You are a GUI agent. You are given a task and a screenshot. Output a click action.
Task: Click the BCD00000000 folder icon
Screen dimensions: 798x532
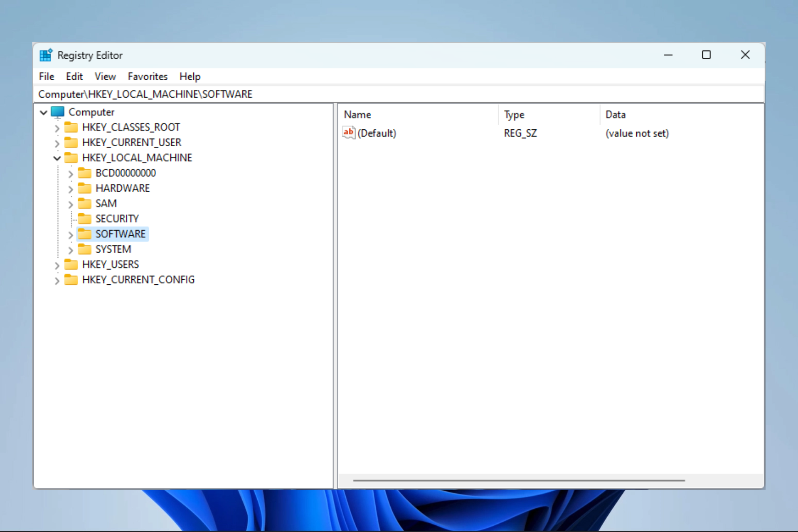click(85, 173)
